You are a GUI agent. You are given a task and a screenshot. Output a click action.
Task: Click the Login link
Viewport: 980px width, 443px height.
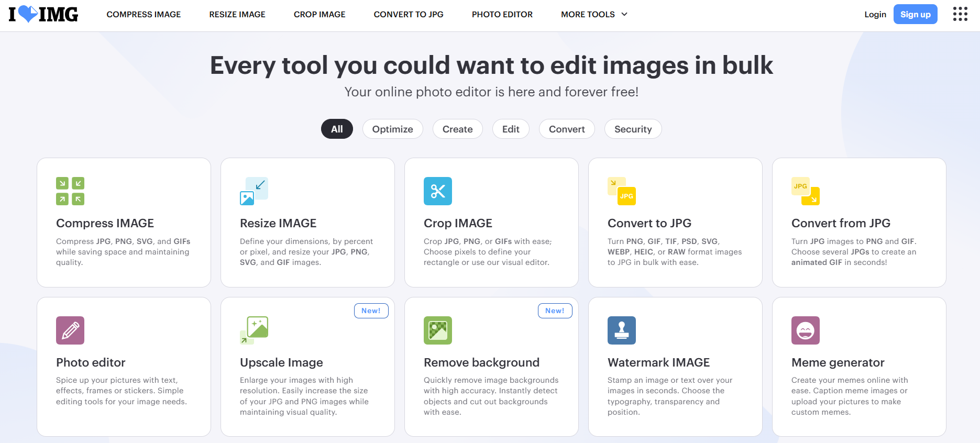tap(875, 14)
